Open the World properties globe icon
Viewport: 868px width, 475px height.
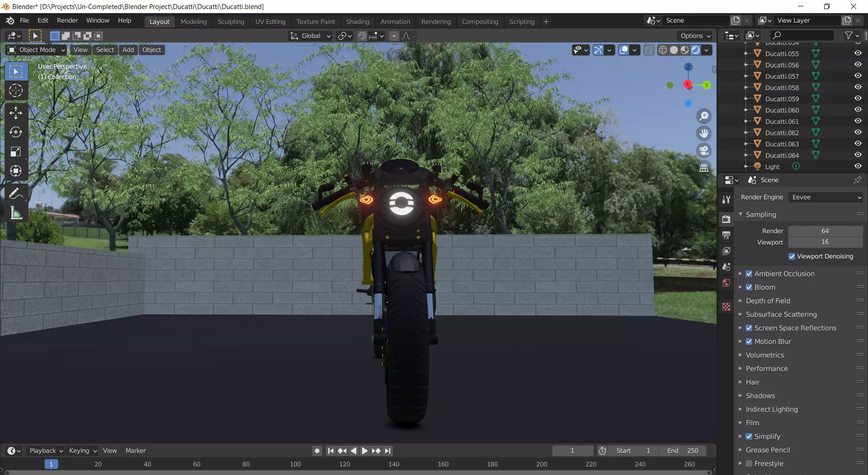(726, 282)
